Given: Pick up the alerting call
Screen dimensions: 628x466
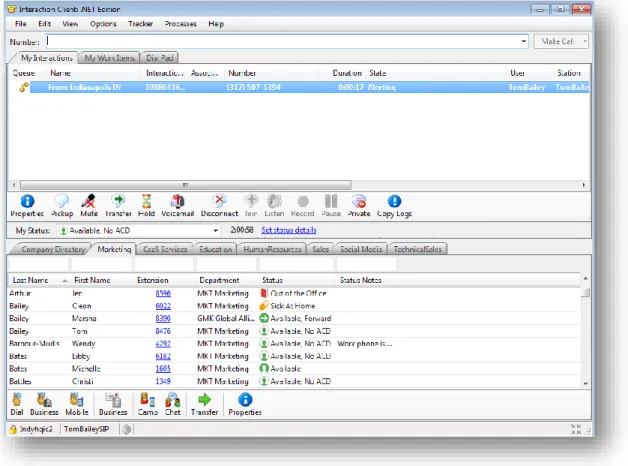Looking at the screenshot, I should 62,205.
